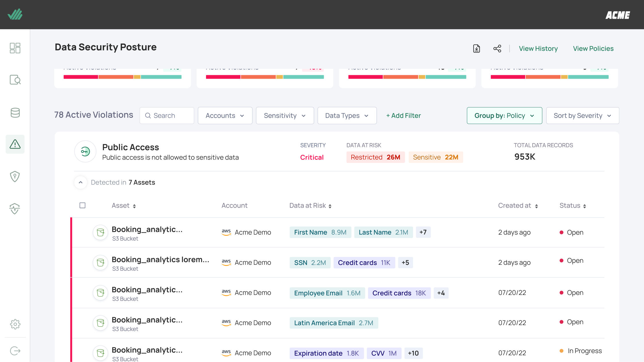
Task: Open the database inventory icon in sidebar
Action: [15, 113]
